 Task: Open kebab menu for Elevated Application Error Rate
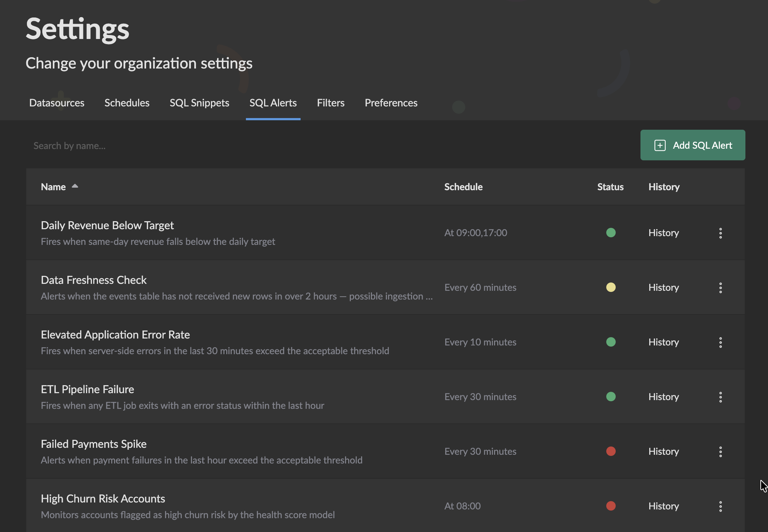click(x=720, y=342)
